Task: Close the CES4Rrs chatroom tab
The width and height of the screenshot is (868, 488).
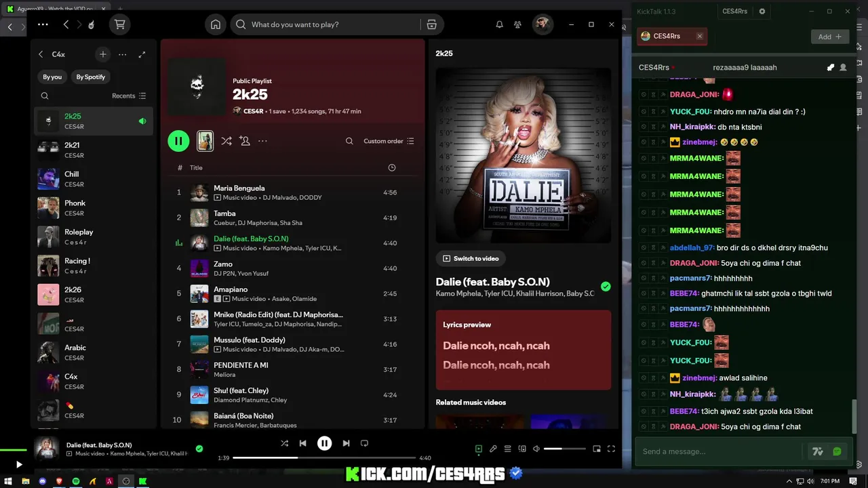Action: (699, 37)
